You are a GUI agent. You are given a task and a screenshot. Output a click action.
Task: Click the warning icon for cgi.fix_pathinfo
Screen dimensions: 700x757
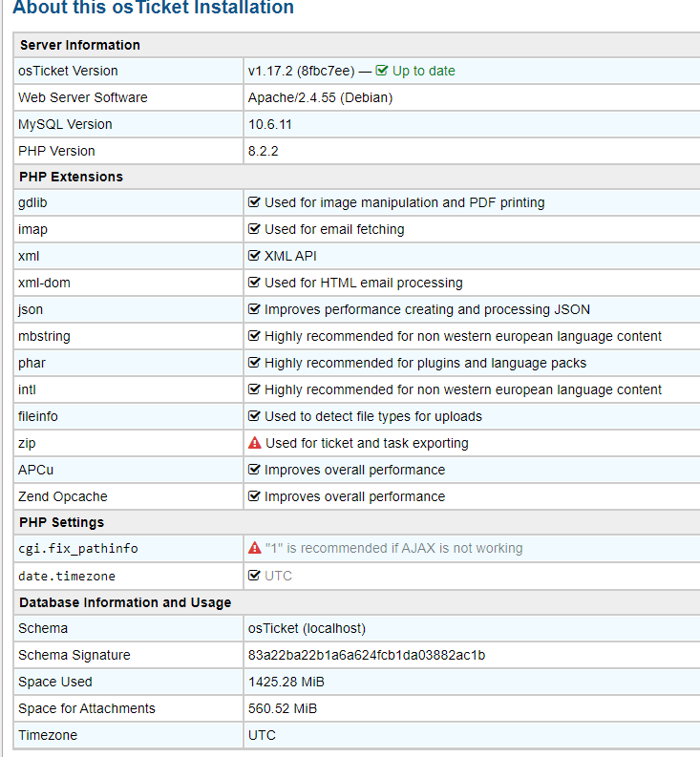coord(255,548)
